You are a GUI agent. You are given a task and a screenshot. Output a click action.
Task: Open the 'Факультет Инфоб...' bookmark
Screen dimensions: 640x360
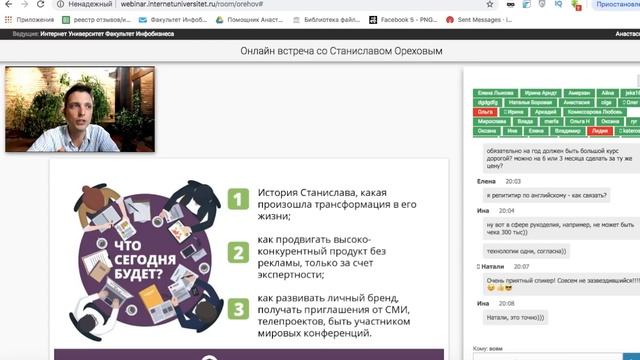click(173, 20)
